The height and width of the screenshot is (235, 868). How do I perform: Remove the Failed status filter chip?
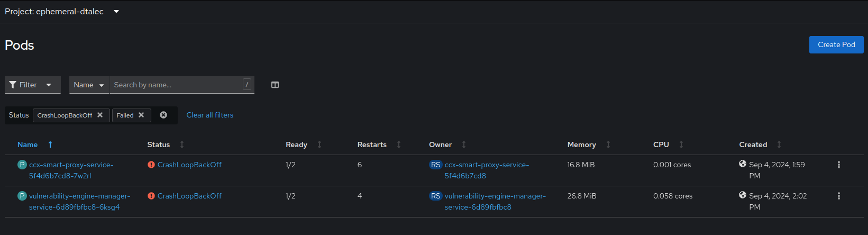point(141,115)
